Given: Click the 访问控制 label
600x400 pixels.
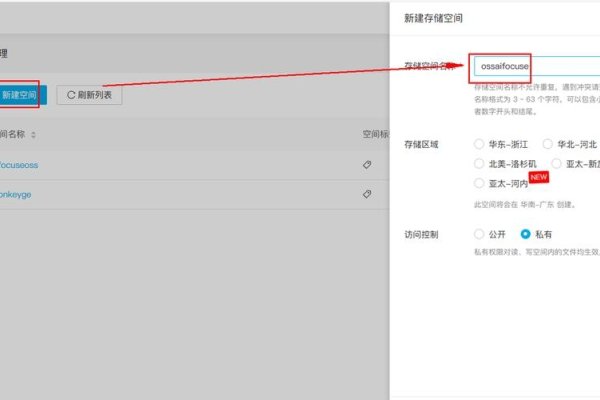Looking at the screenshot, I should point(421,234).
